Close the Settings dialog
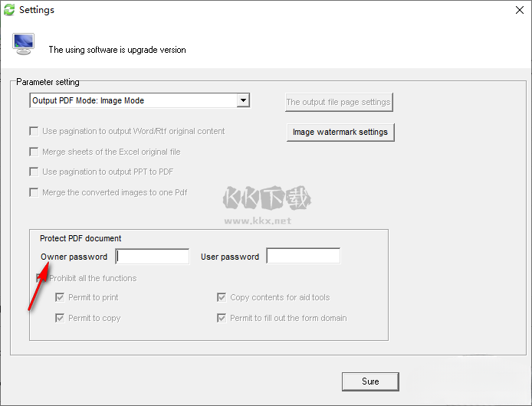Viewport: 532px width, 406px height. point(520,10)
